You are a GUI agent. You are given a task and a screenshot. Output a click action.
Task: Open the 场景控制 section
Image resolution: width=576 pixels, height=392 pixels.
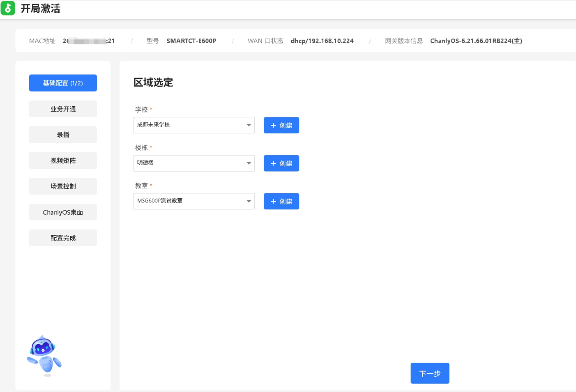pos(63,186)
